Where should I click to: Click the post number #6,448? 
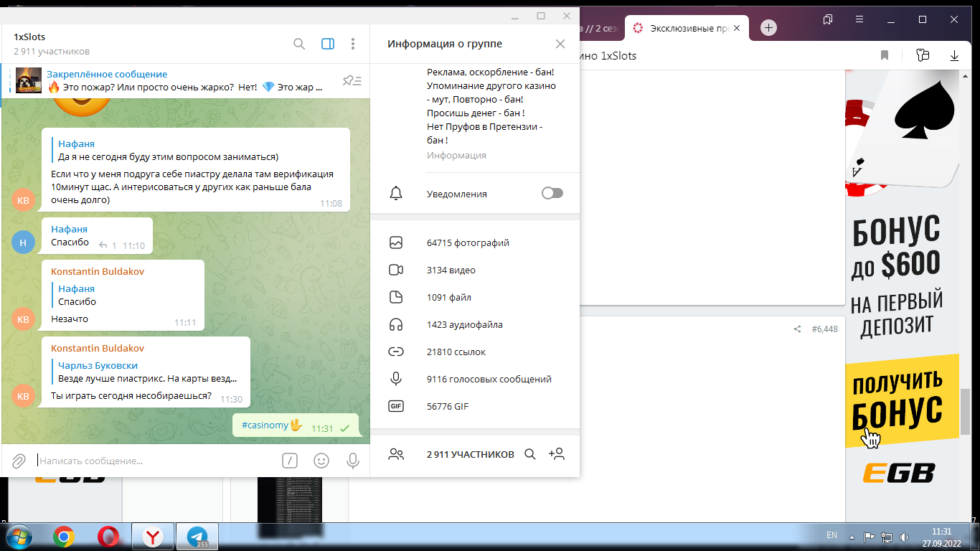point(824,329)
